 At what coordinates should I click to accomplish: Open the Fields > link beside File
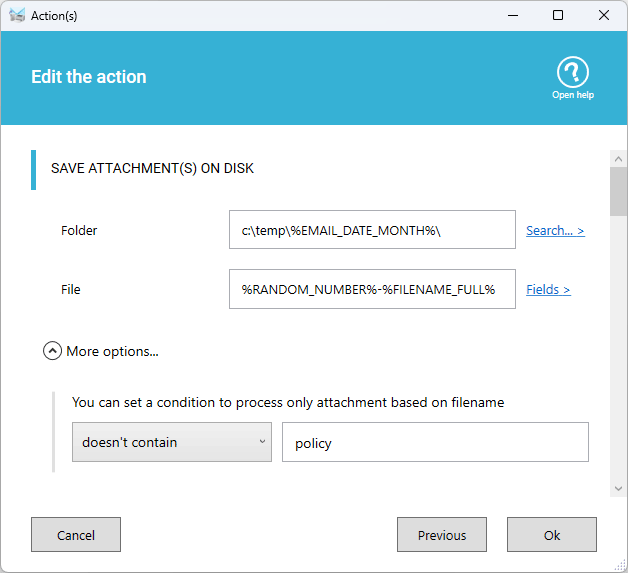[548, 289]
